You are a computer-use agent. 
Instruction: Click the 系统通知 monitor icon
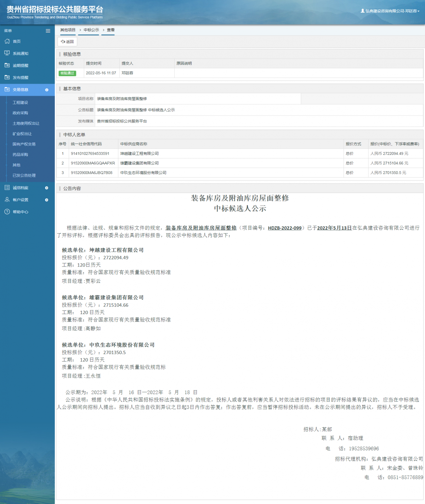7,53
